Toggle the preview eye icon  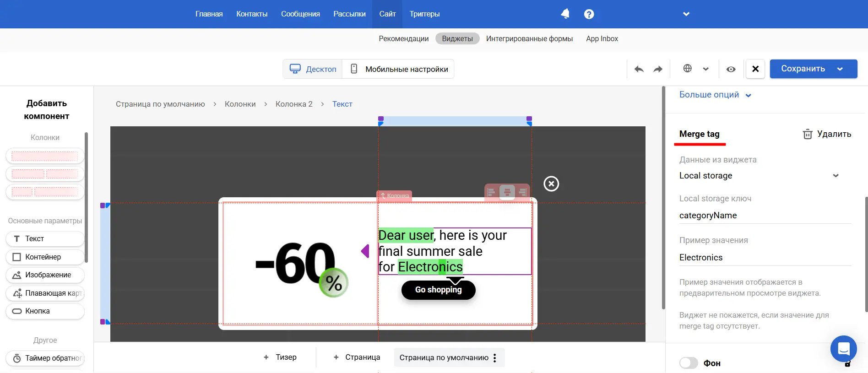coord(731,69)
